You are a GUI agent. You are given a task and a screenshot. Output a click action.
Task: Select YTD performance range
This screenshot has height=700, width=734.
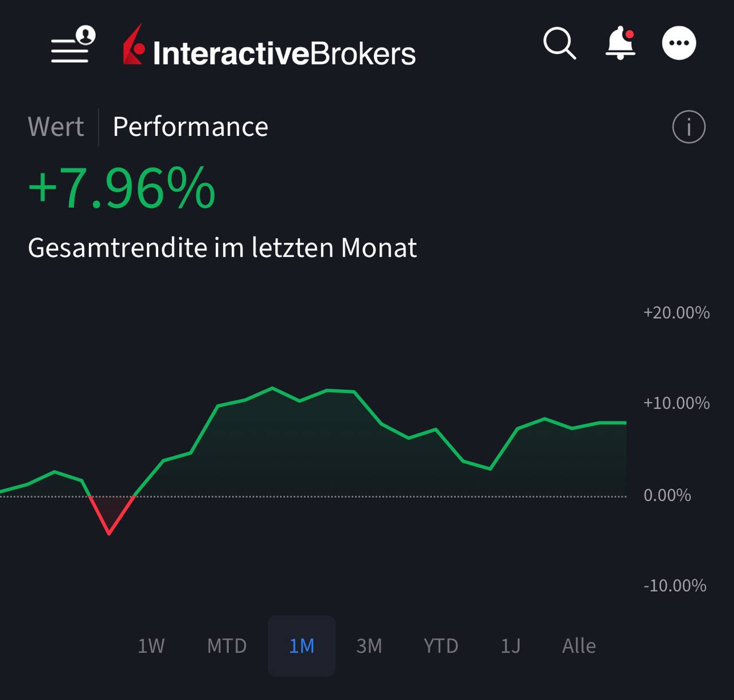click(440, 646)
